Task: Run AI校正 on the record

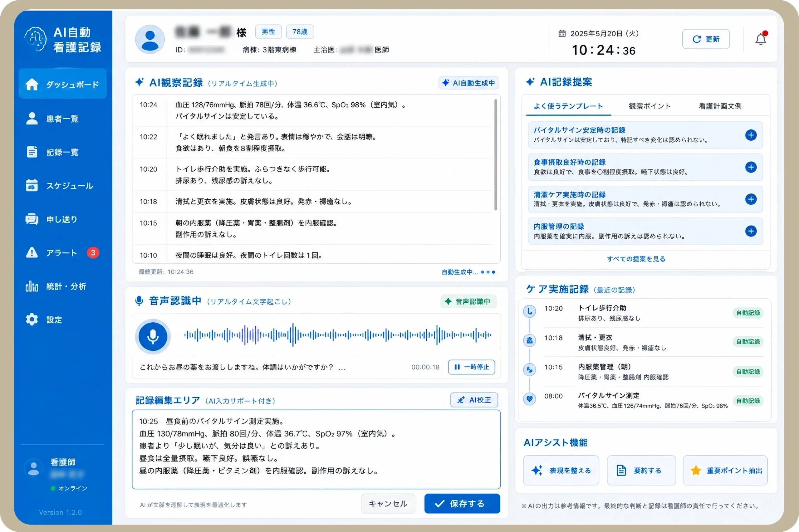Action: click(x=474, y=400)
